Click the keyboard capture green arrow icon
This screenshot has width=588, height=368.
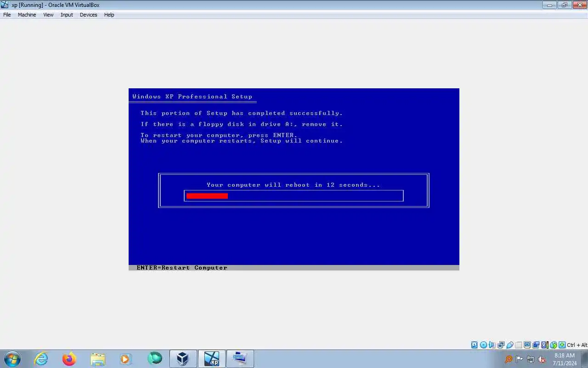(x=562, y=345)
